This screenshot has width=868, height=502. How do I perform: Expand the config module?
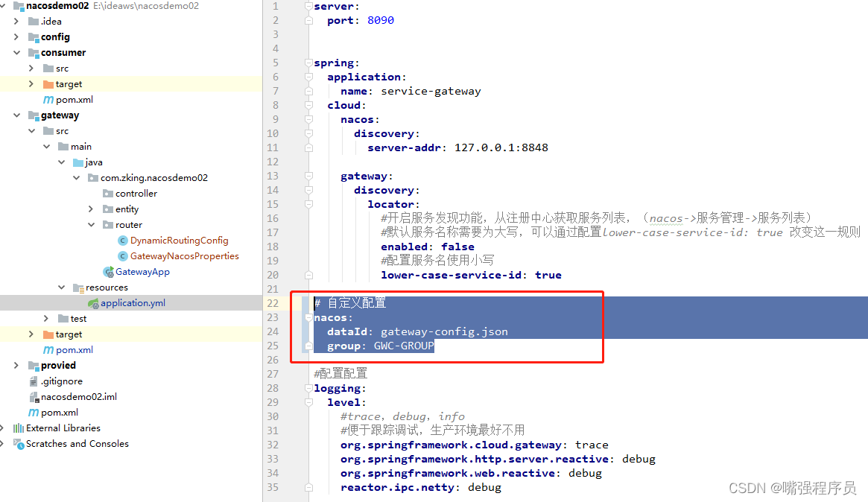point(16,37)
